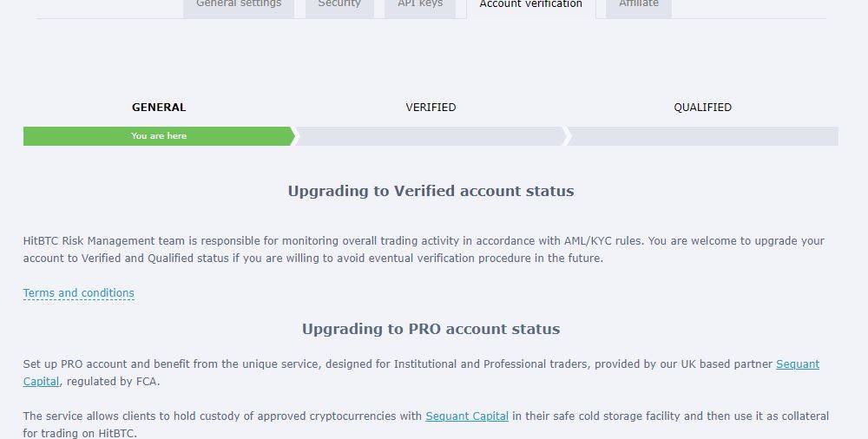The width and height of the screenshot is (868, 439).
Task: Click the 'Upgrading to PRO account status' heading
Action: (431, 330)
